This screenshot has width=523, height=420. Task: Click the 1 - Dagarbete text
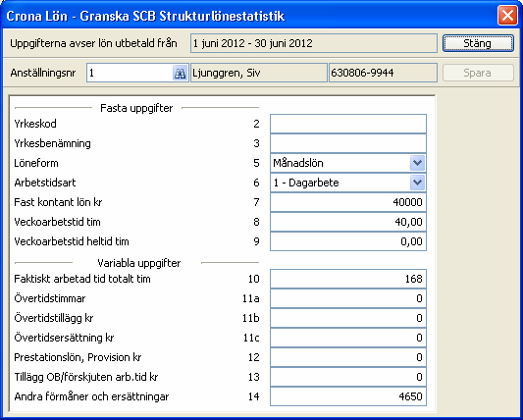306,183
